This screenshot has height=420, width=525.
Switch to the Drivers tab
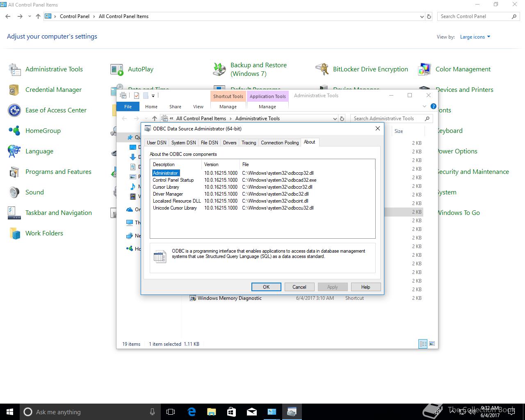[230, 143]
